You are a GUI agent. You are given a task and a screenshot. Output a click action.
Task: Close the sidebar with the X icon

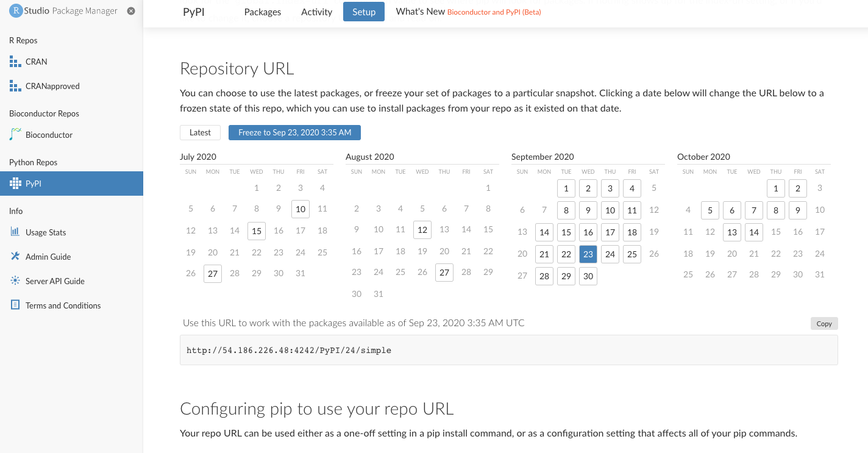[x=131, y=11]
